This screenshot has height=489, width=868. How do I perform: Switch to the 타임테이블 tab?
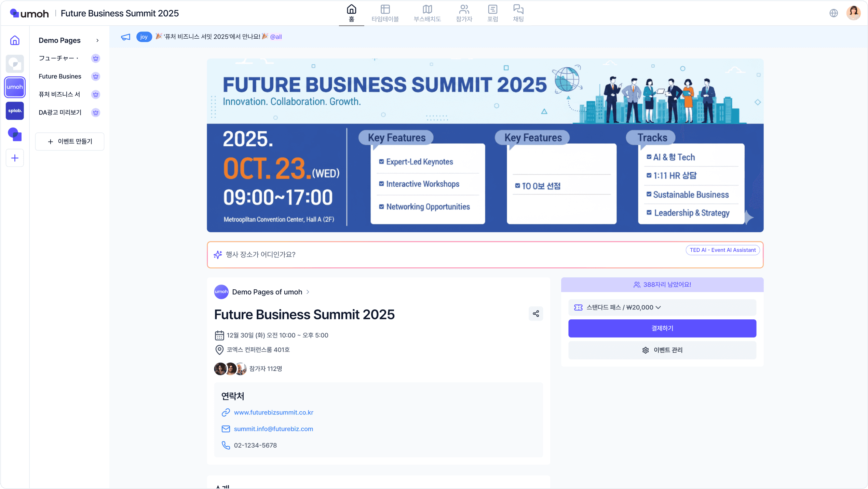[385, 13]
